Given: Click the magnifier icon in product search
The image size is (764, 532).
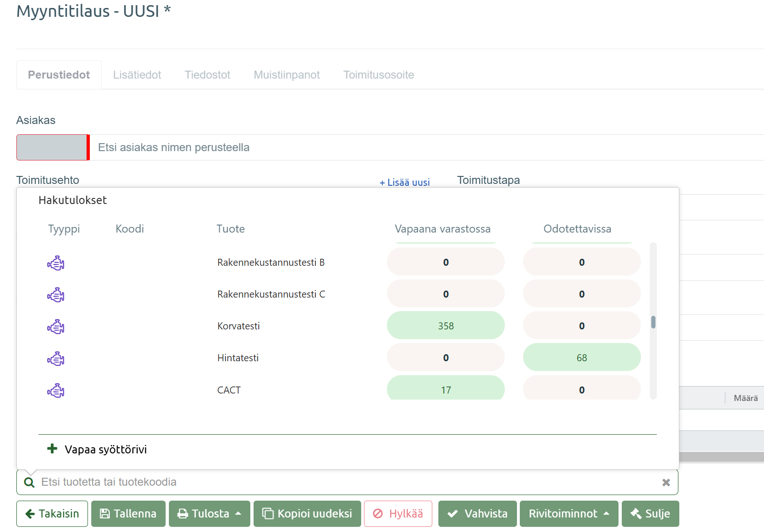Looking at the screenshot, I should 29,482.
